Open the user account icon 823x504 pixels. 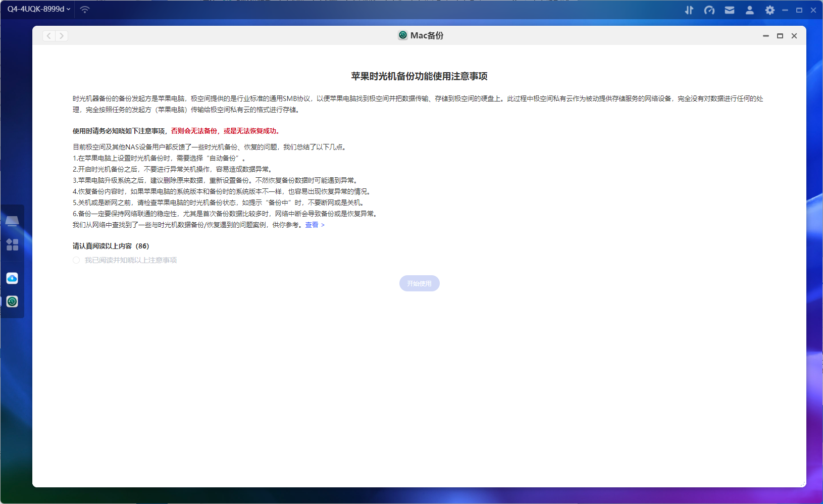click(x=750, y=10)
